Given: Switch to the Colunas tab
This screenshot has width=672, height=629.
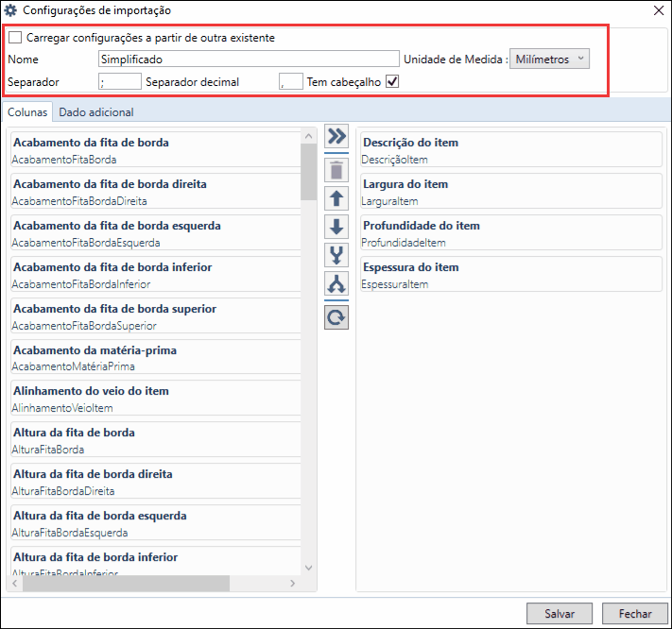Looking at the screenshot, I should coord(27,112).
